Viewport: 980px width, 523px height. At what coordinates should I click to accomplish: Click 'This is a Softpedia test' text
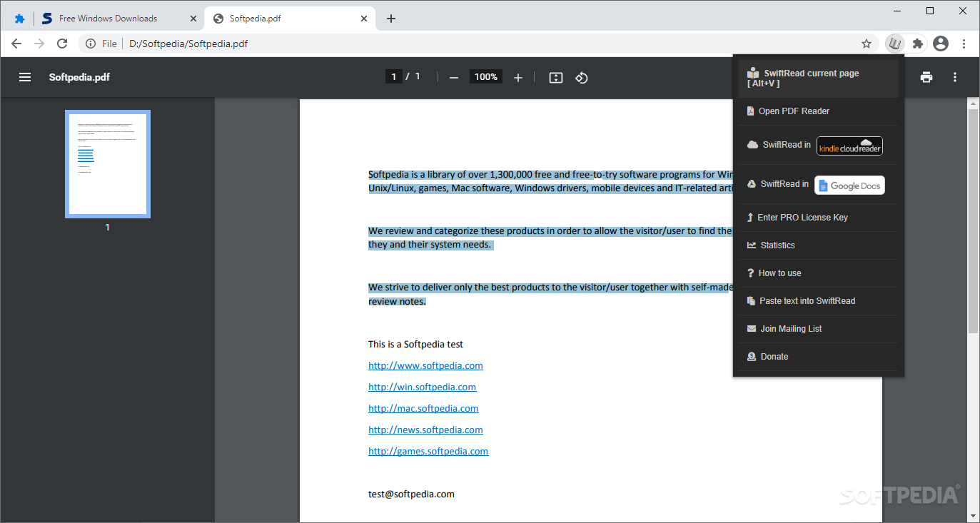[415, 344]
